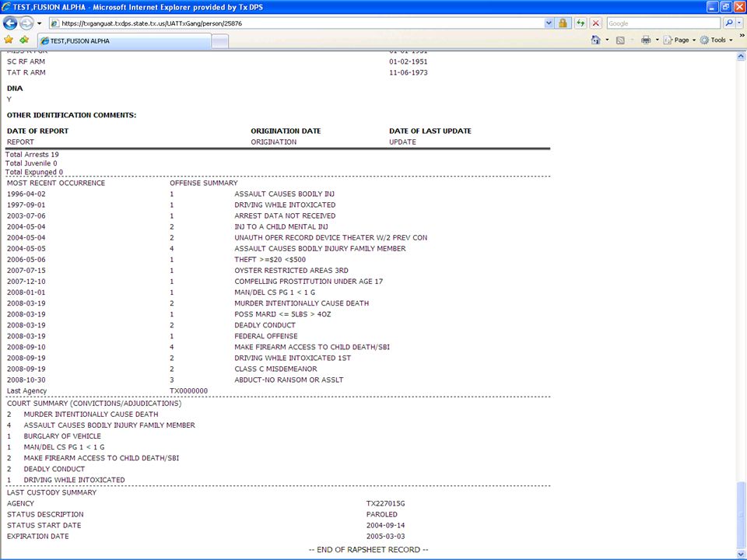Click 'UNAUTH OPER RECORD DEVICE THEATER' offense
The width and height of the screenshot is (747, 560).
pyautogui.click(x=331, y=238)
